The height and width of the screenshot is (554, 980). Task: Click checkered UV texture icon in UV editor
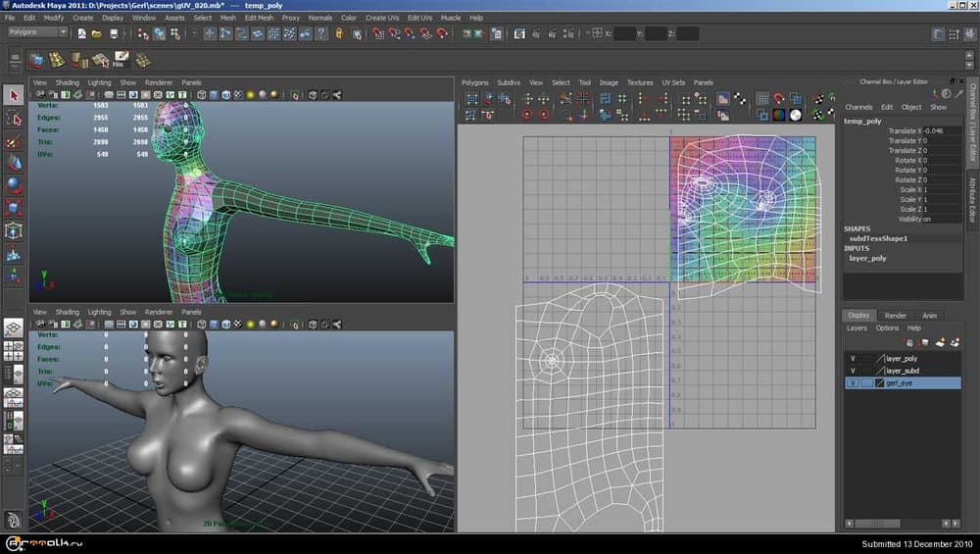coord(740,99)
